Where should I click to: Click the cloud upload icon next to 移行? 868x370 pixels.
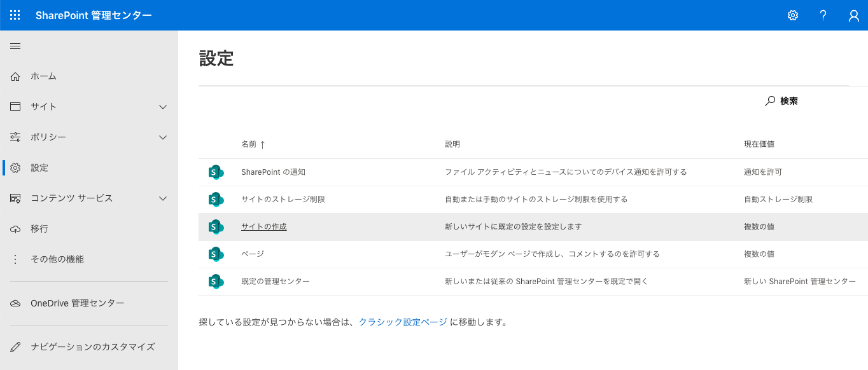16,229
